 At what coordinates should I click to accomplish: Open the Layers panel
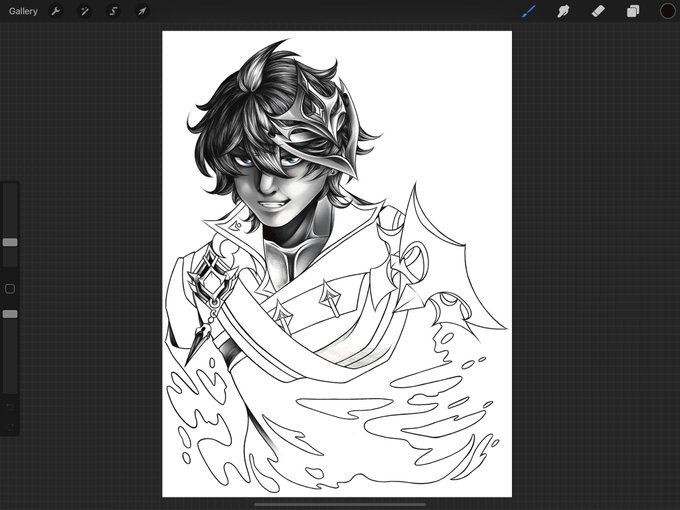coord(633,11)
